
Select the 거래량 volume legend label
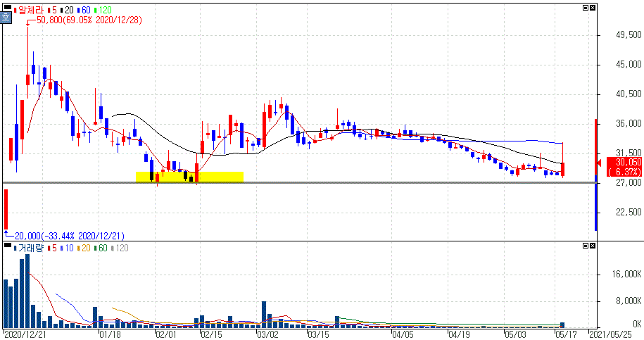29,248
